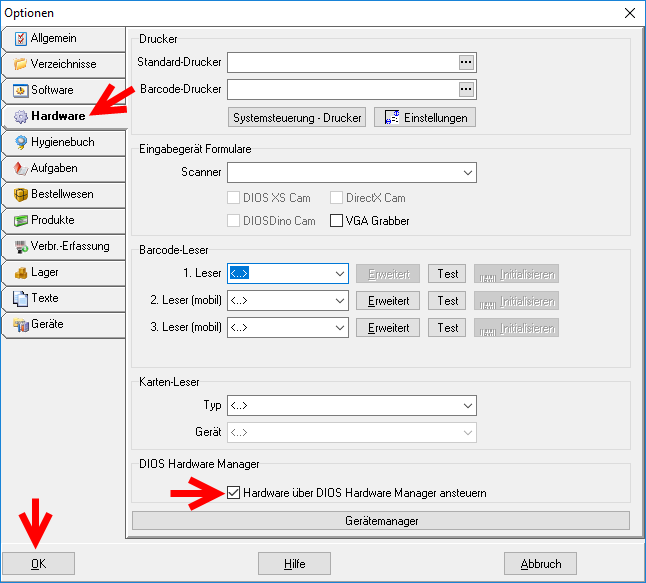
Task: Click the Einstellungen printer settings icon
Action: [391, 117]
